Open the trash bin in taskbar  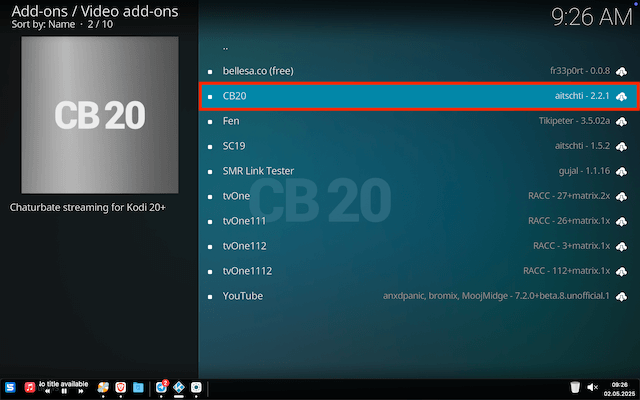pyautogui.click(x=575, y=387)
